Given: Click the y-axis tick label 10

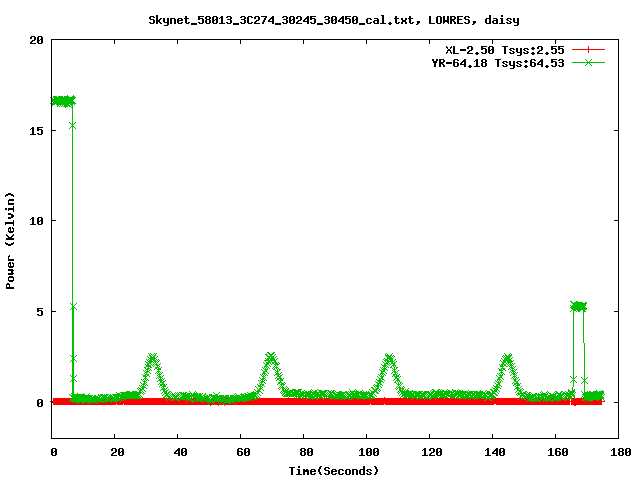Looking at the screenshot, I should (36, 221).
